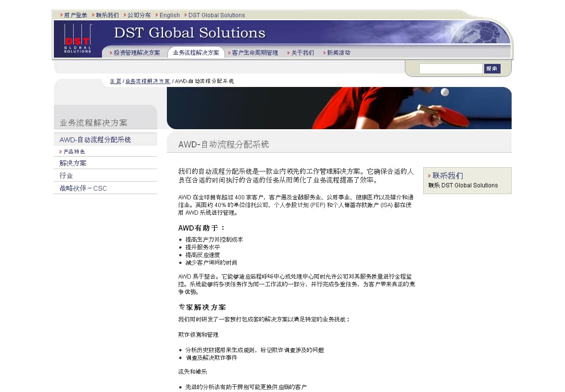Open 战略伙伴 – CSC in sidebar
The height and width of the screenshot is (392, 565).
coord(83,188)
